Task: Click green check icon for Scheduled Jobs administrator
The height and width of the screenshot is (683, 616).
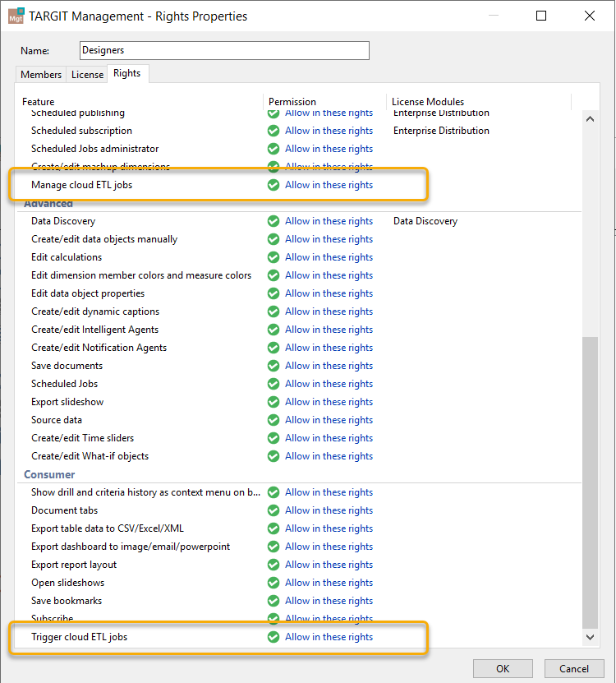Action: point(274,149)
